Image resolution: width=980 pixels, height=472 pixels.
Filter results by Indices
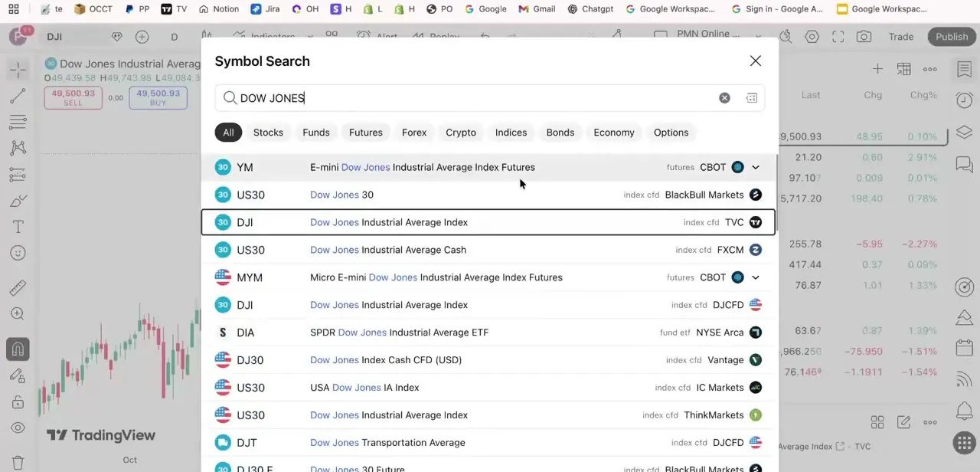coord(511,133)
